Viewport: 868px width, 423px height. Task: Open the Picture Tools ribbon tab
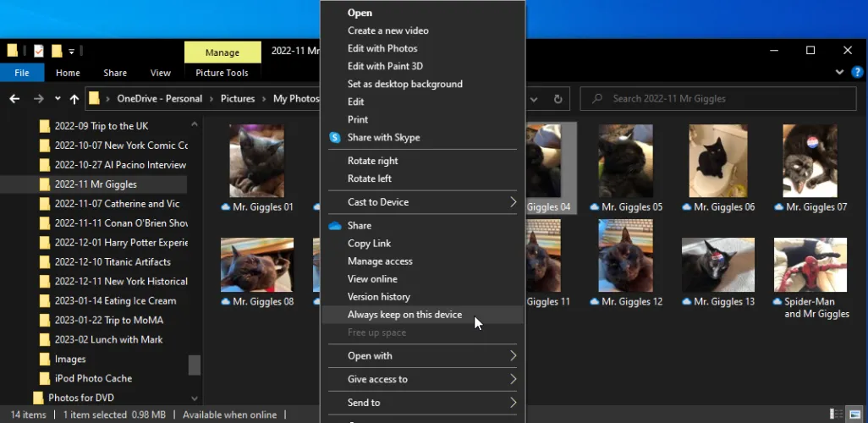coord(222,73)
